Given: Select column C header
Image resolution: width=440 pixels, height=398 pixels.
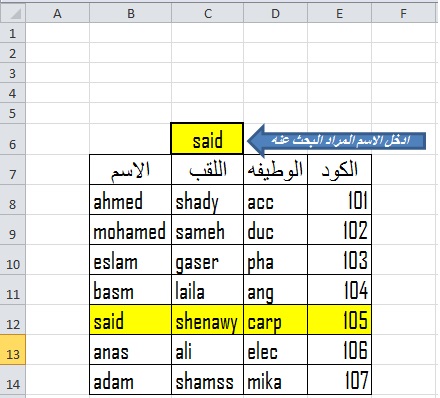Looking at the screenshot, I should pyautogui.click(x=207, y=13).
